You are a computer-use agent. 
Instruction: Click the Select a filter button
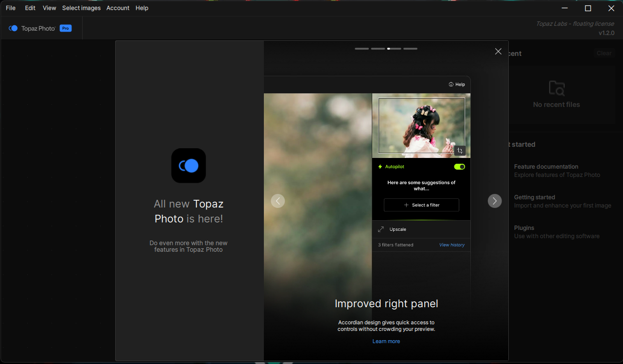coord(421,205)
